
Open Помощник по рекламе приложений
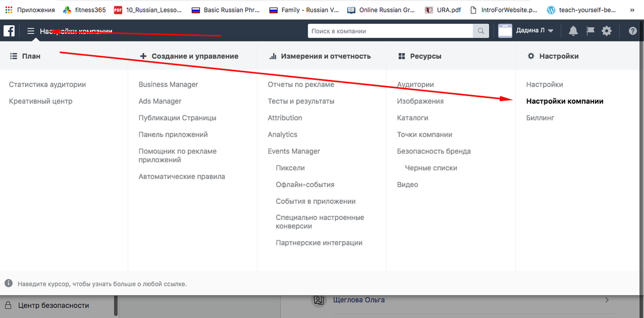178,155
